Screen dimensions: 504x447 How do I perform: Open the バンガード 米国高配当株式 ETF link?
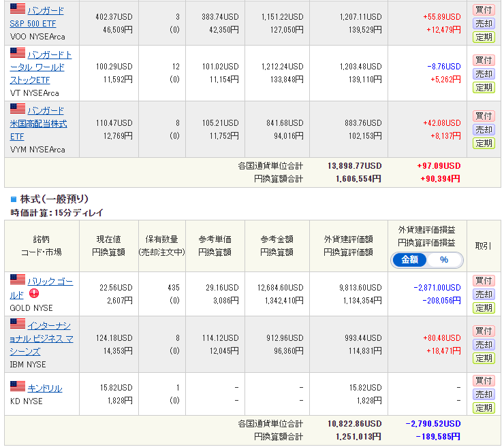(38, 124)
